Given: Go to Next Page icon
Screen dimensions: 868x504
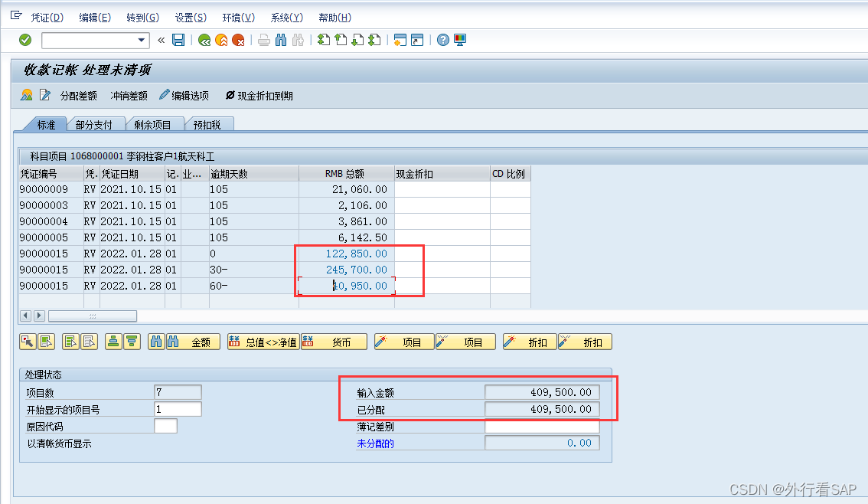Looking at the screenshot, I should [358, 40].
